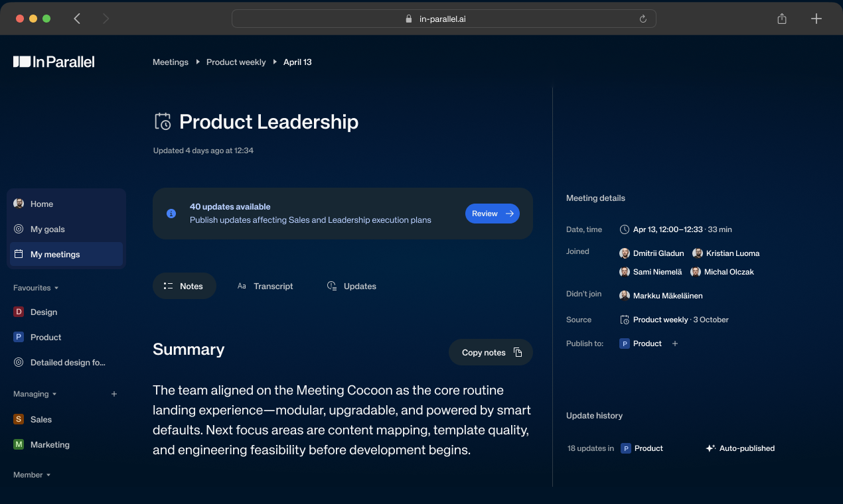Click the 'Auto-published' label

point(747,448)
